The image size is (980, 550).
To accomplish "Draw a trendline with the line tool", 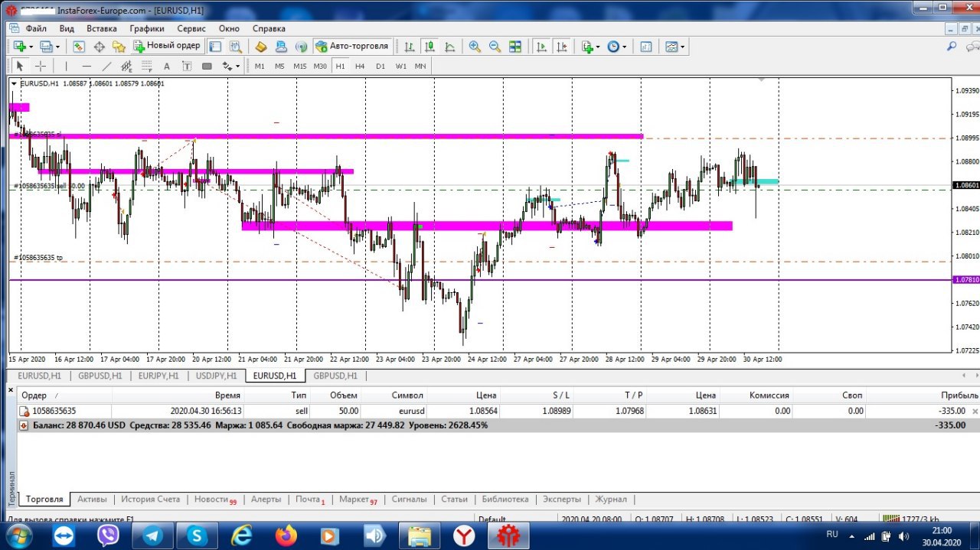I will click(106, 67).
